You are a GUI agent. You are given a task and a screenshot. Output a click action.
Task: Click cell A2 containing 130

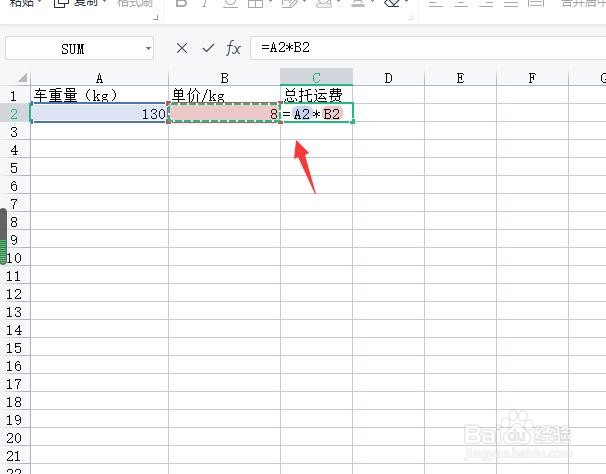(99, 113)
